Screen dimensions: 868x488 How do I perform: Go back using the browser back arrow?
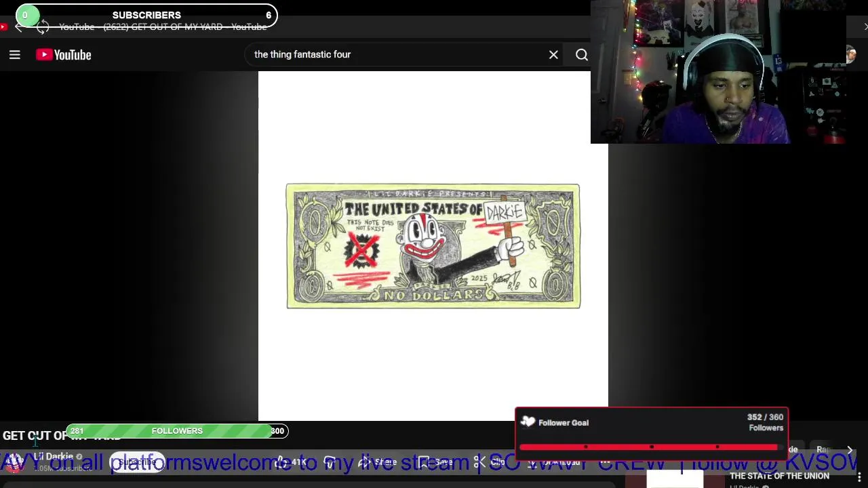click(x=19, y=27)
